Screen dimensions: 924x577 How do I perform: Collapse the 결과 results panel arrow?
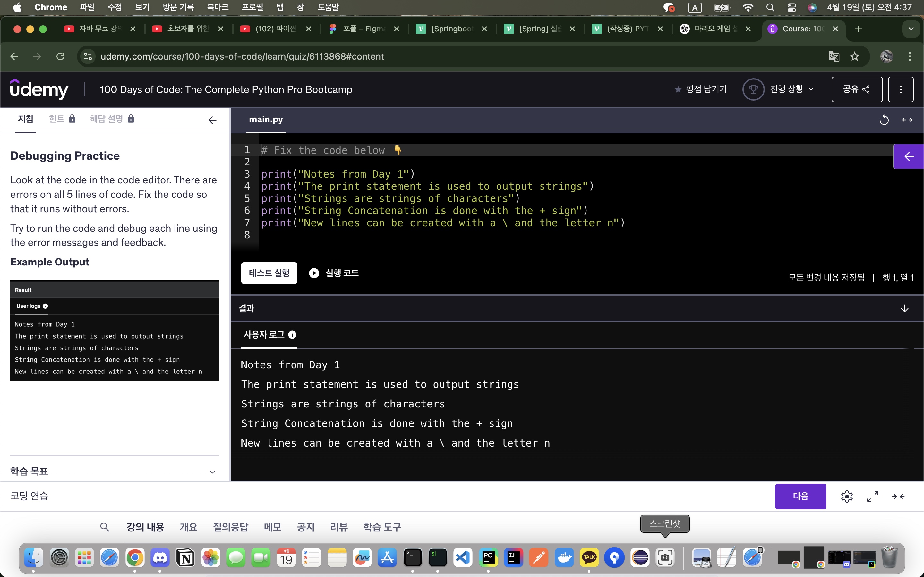pos(904,308)
